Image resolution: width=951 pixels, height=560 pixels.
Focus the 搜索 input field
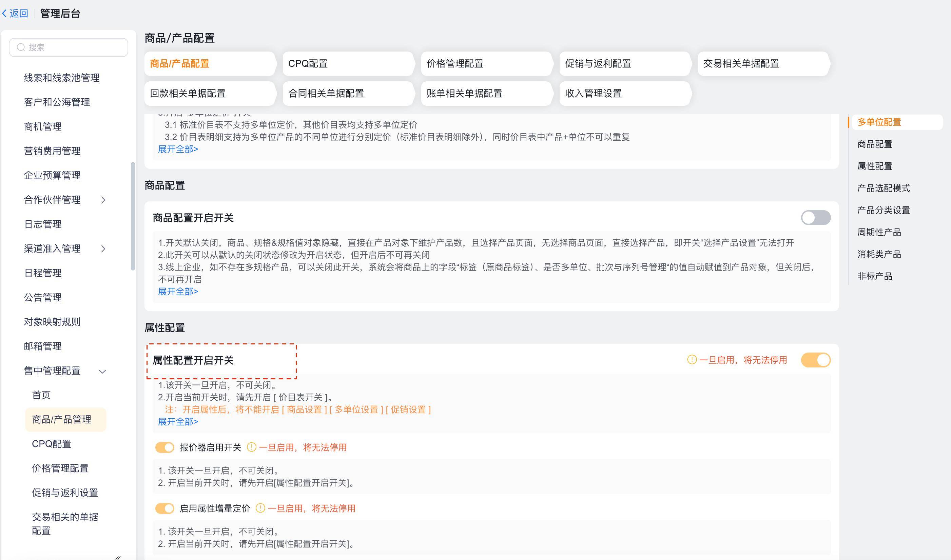[x=76, y=47]
